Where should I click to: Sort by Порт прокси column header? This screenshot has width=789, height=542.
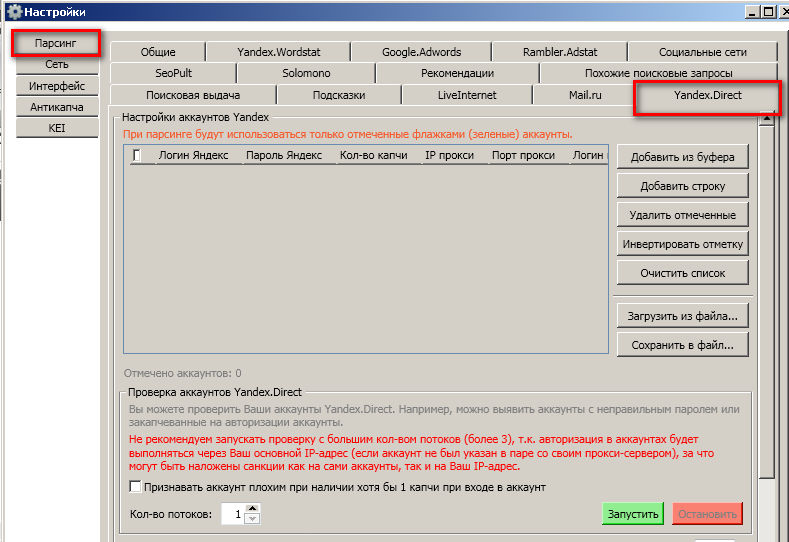523,155
